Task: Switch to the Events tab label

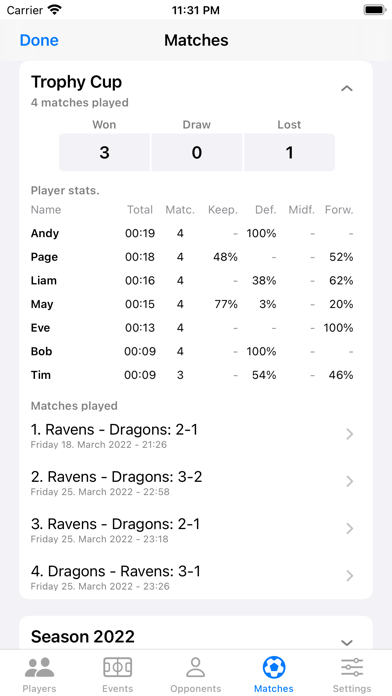Action: pos(117,688)
